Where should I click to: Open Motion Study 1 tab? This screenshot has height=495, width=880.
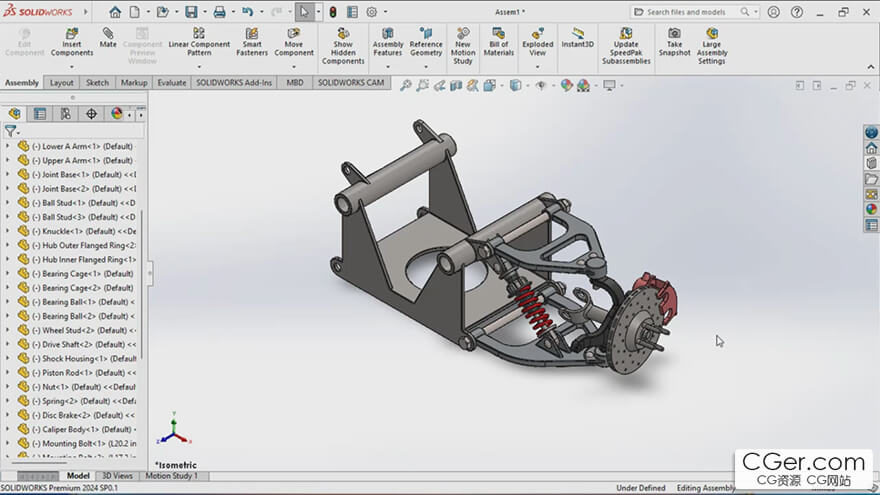172,476
